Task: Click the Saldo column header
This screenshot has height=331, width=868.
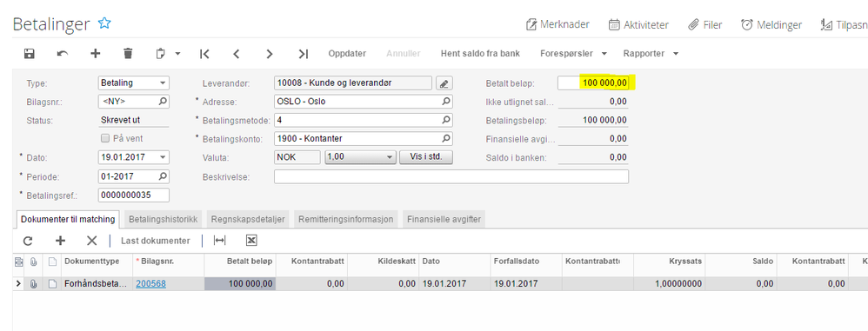Action: tap(741, 261)
